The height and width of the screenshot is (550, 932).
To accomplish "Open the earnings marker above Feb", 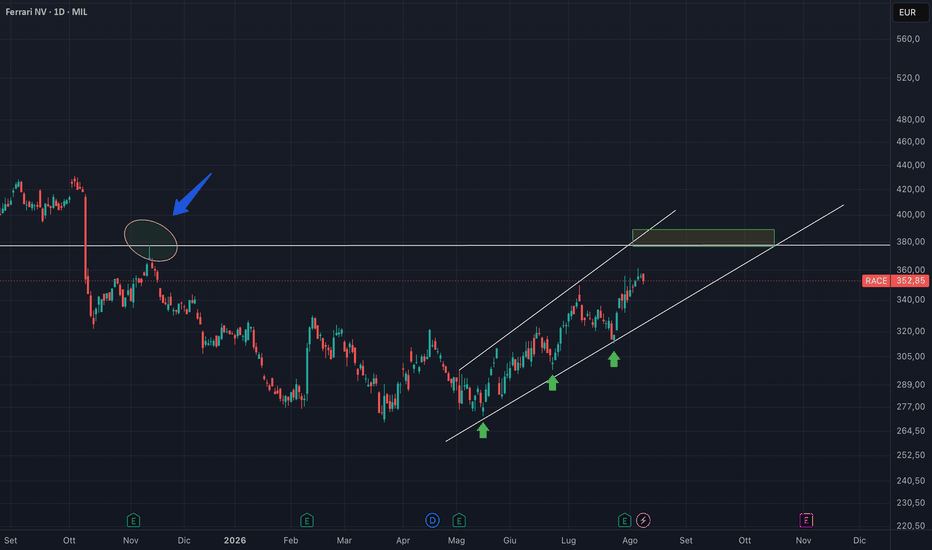I will pyautogui.click(x=307, y=521).
